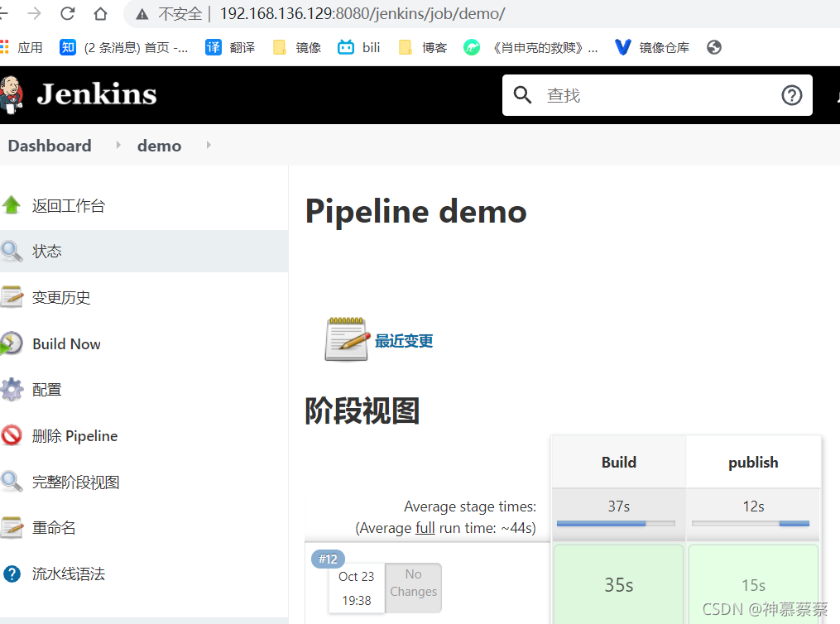The height and width of the screenshot is (624, 840).
Task: Click the Pipeline demo heading
Action: click(416, 212)
